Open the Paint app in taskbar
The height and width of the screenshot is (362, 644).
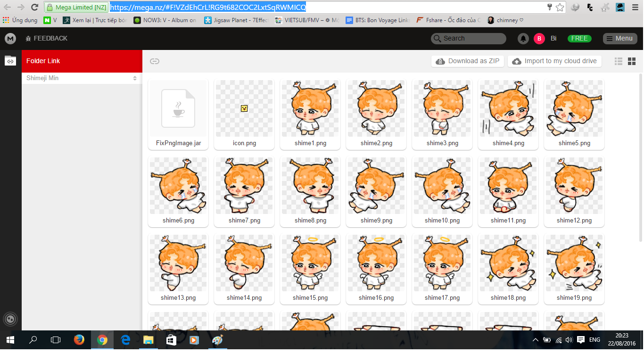pyautogui.click(x=217, y=340)
